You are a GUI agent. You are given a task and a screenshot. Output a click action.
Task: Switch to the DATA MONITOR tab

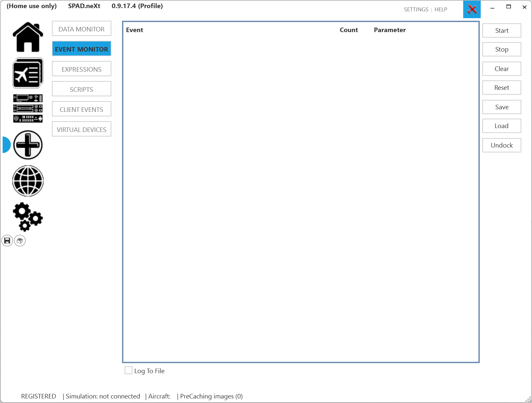(x=81, y=29)
